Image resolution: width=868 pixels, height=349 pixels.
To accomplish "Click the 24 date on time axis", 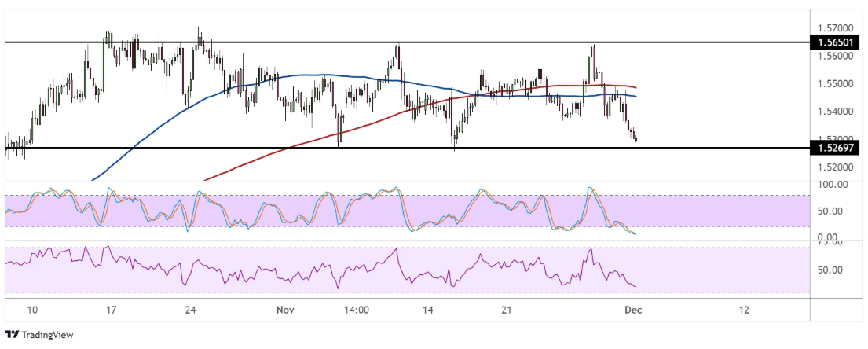I will pyautogui.click(x=190, y=310).
